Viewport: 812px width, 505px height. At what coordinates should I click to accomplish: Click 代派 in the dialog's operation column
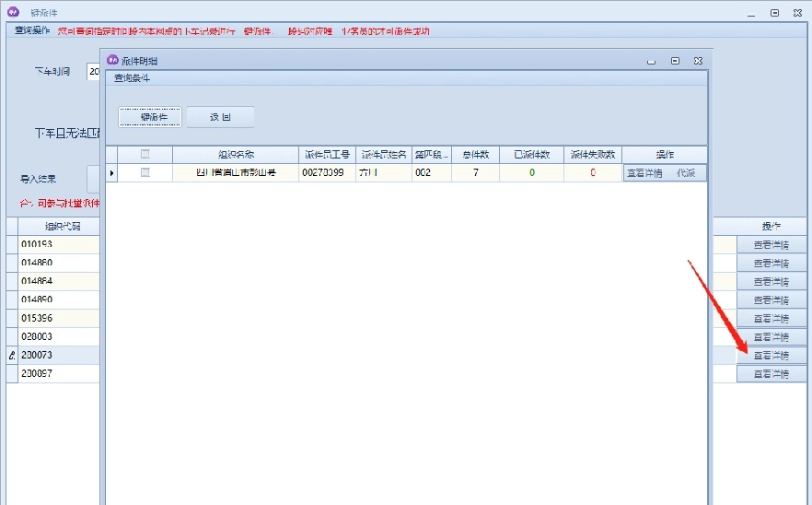[x=686, y=172]
